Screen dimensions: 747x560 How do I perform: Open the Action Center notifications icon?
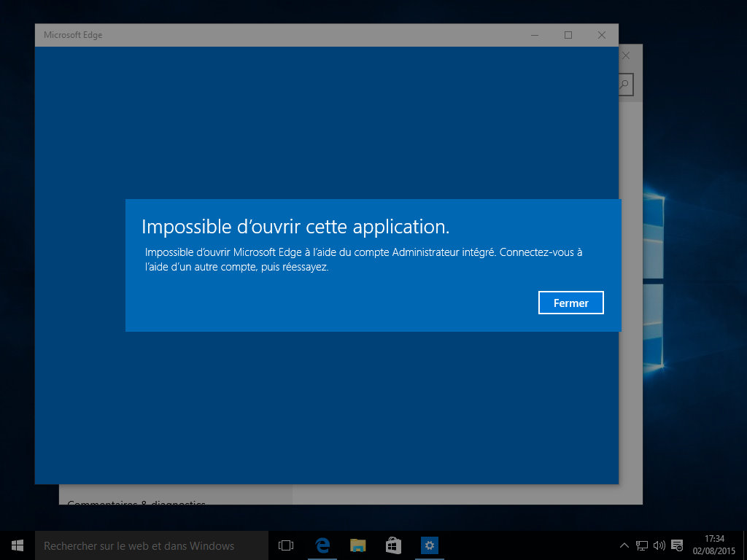(x=677, y=545)
